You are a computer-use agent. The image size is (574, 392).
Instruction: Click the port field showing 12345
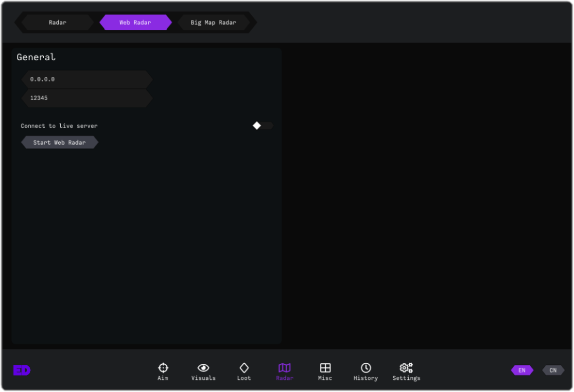(87, 98)
